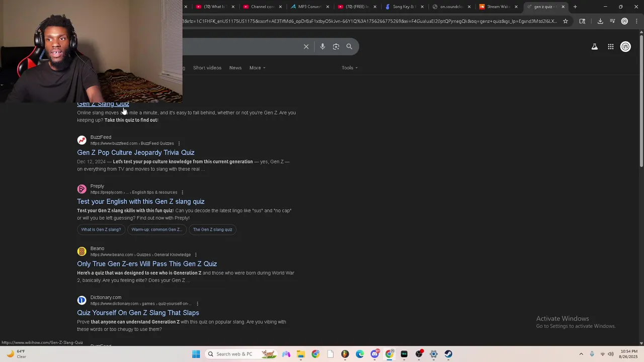This screenshot has width=644, height=362.
Task: Click 'The Gen Z slang quiz' chip
Action: tap(212, 229)
